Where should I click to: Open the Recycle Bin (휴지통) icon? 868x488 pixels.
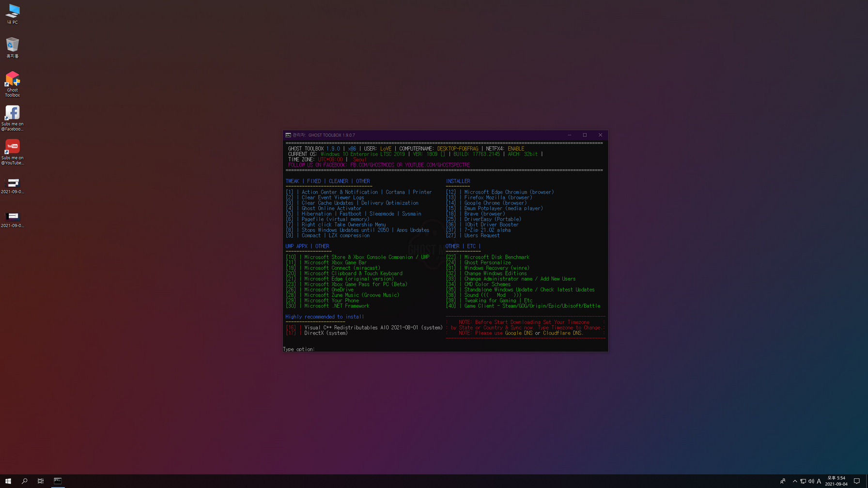[x=12, y=48]
